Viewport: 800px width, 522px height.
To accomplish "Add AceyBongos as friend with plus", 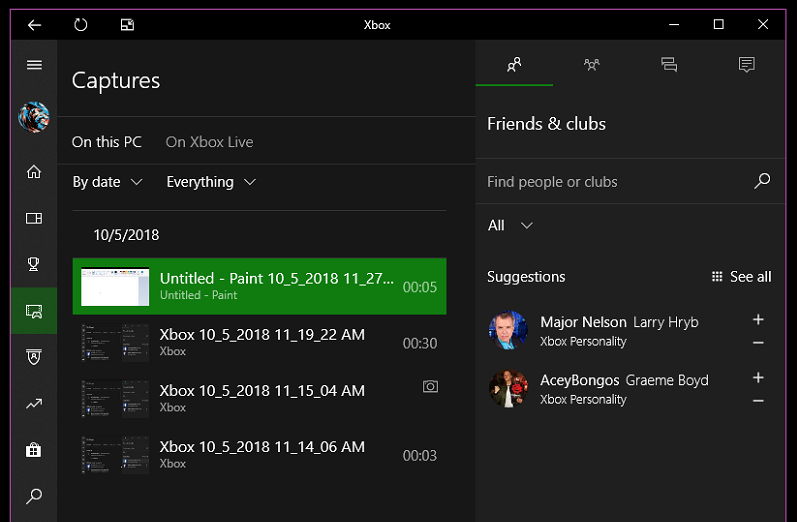I will point(758,378).
